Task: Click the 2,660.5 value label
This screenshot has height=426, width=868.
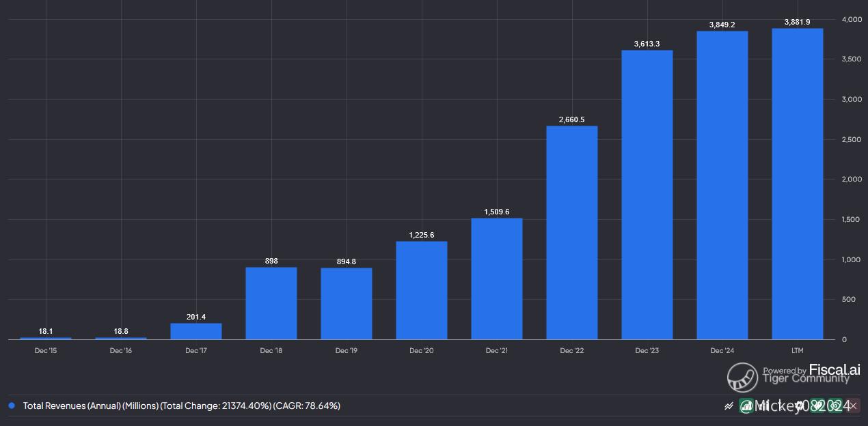Action: (572, 119)
